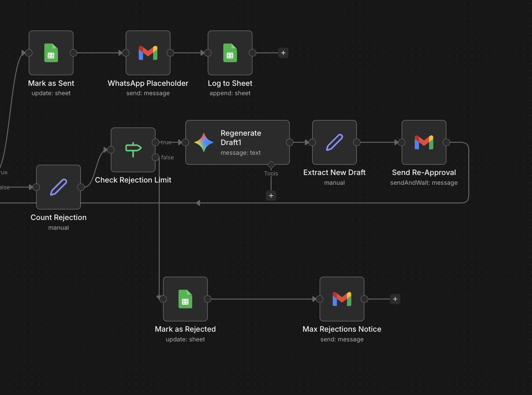Click the WhatsApp Placeholder output connector
This screenshot has width=532, height=395.
pos(170,53)
